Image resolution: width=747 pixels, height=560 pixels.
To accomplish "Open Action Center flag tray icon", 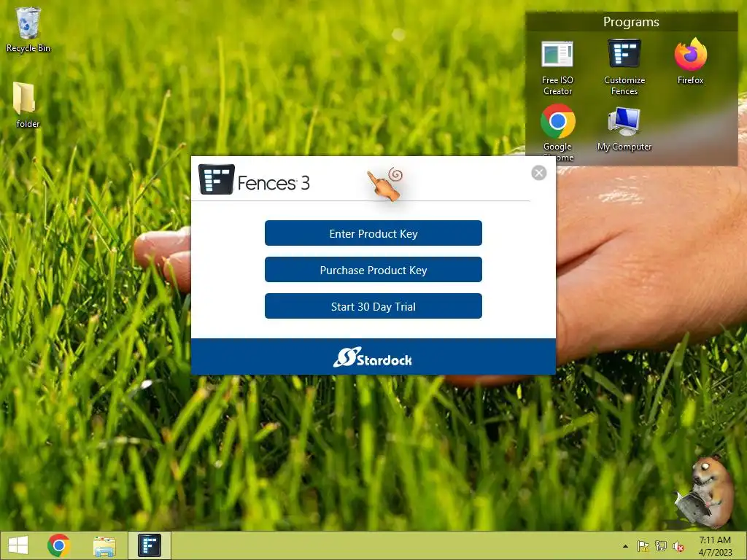I will pyautogui.click(x=643, y=546).
